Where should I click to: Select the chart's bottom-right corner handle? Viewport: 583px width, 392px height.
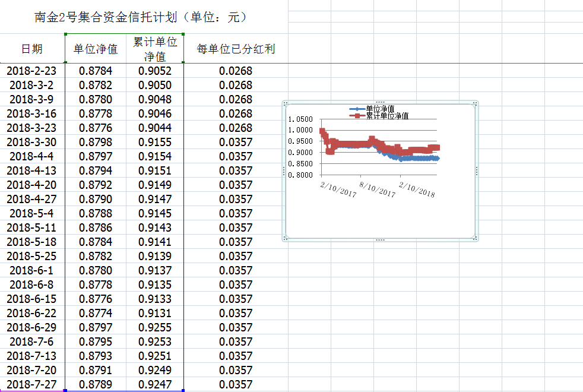coord(476,239)
